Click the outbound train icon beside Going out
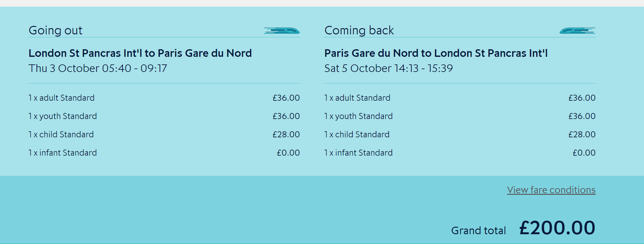 (x=282, y=31)
